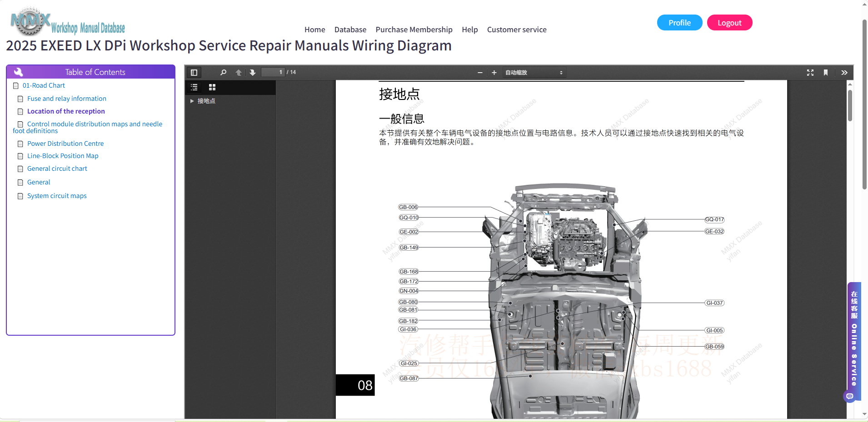
Task: Click the Fuse and relay document icon
Action: pyautogui.click(x=20, y=99)
